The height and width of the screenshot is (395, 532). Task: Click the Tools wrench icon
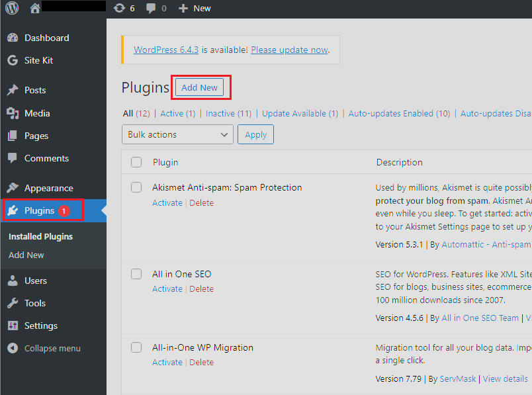(13, 303)
